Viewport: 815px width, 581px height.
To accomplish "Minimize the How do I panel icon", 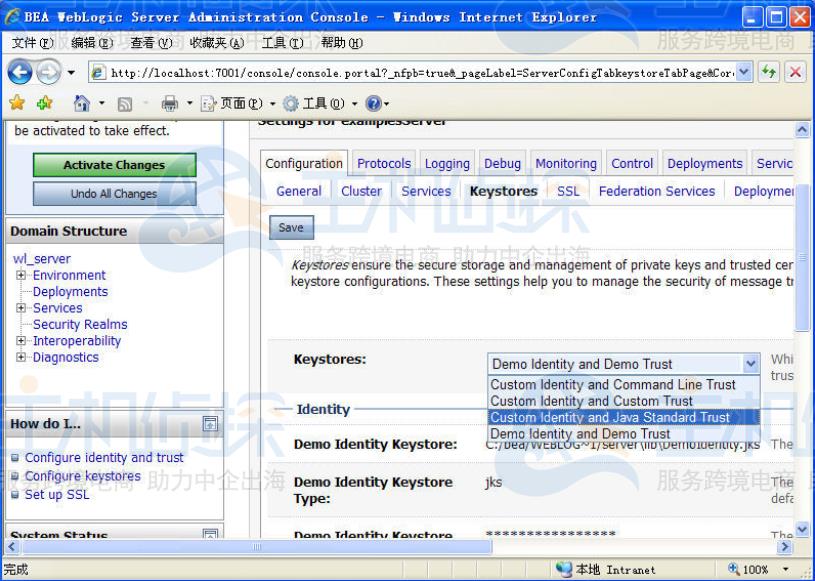I will coord(210,424).
